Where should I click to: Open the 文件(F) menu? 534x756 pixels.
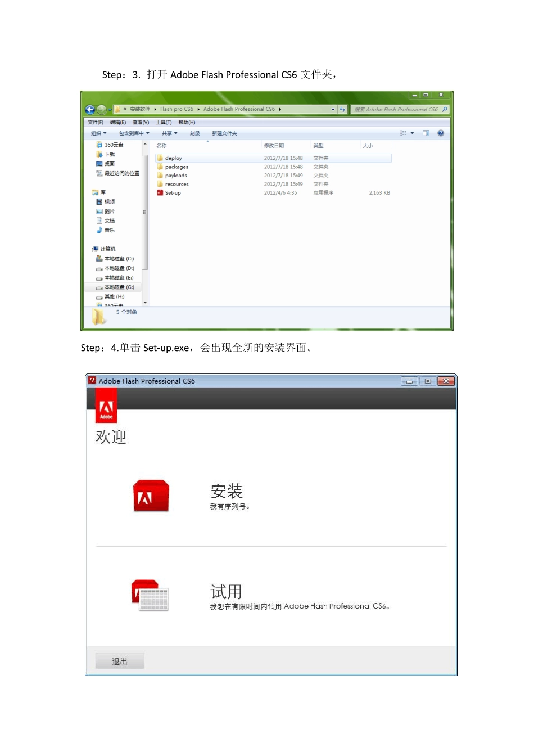(x=96, y=122)
